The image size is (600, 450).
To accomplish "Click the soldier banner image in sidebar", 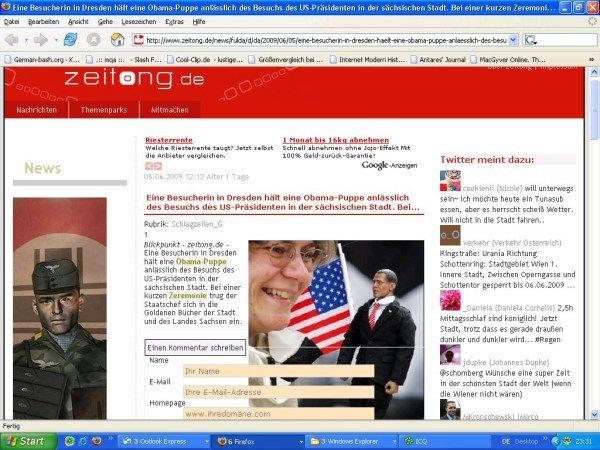I will click(60, 308).
